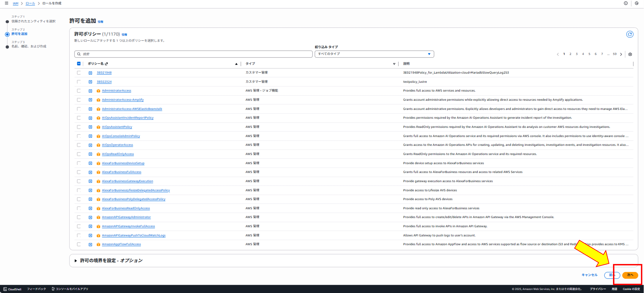The height and width of the screenshot is (293, 644).
Task: Click the AIOpsOperatorAccess cube icon
Action: point(99,145)
